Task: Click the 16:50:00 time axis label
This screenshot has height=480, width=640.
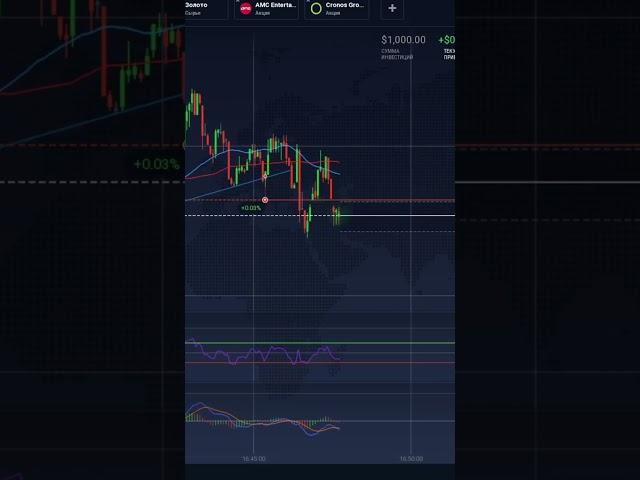Action: pyautogui.click(x=410, y=459)
